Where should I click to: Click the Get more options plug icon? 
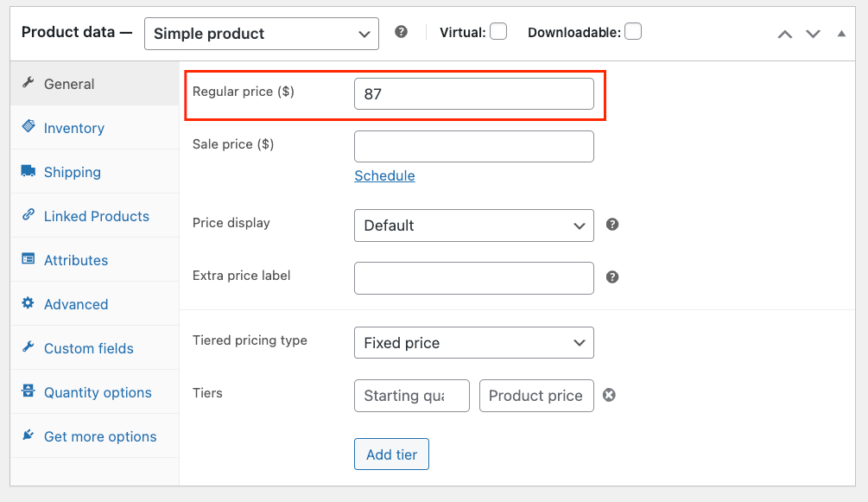(29, 435)
